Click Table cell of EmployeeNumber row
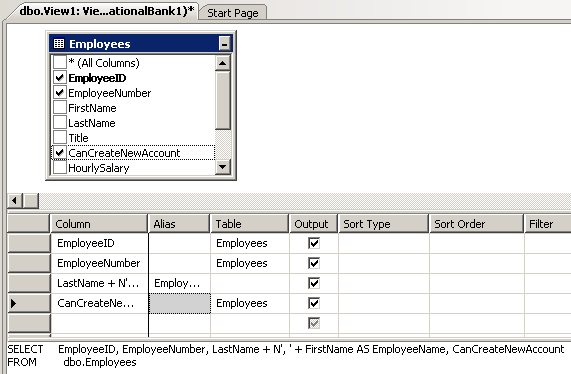Screen dimensions: 571x374 [250, 263]
